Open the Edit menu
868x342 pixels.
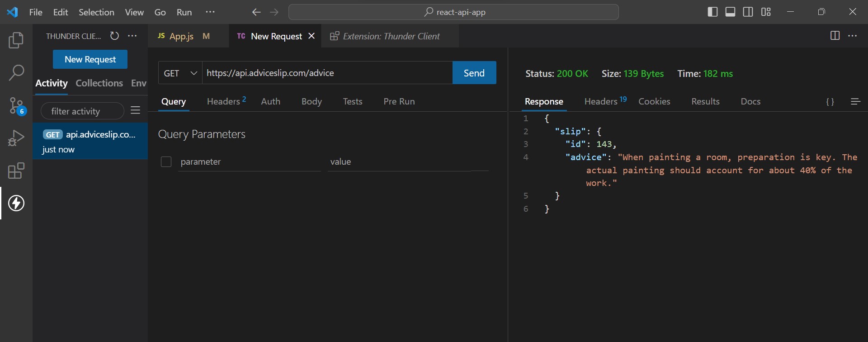pos(61,12)
